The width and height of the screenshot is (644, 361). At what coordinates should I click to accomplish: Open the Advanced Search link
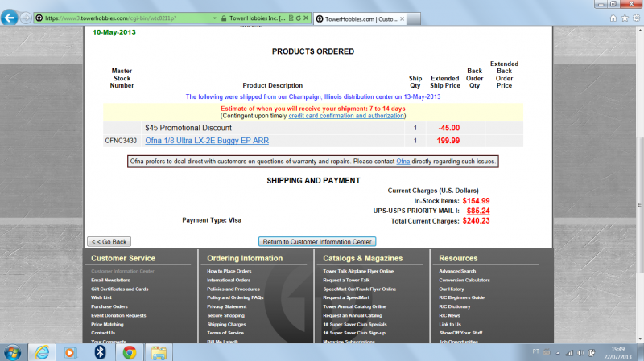(457, 271)
